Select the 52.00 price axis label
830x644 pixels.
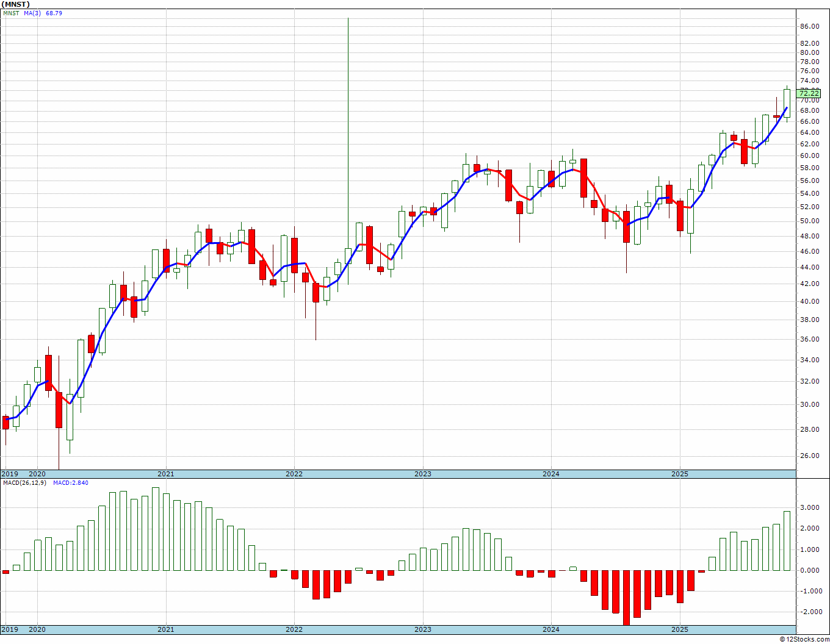pyautogui.click(x=809, y=207)
